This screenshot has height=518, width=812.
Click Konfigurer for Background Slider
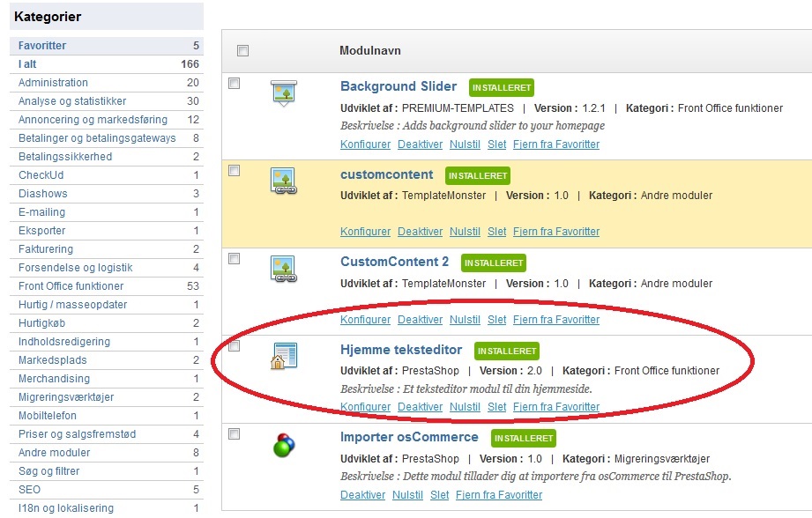pos(366,144)
